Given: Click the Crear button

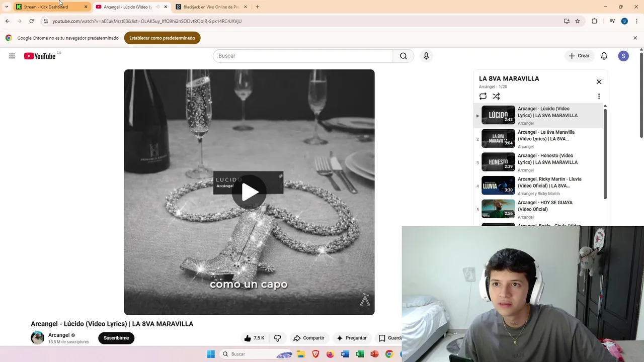Looking at the screenshot, I should (579, 56).
